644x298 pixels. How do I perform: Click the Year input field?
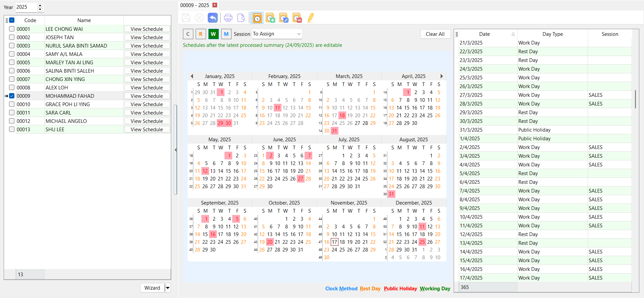(x=26, y=7)
